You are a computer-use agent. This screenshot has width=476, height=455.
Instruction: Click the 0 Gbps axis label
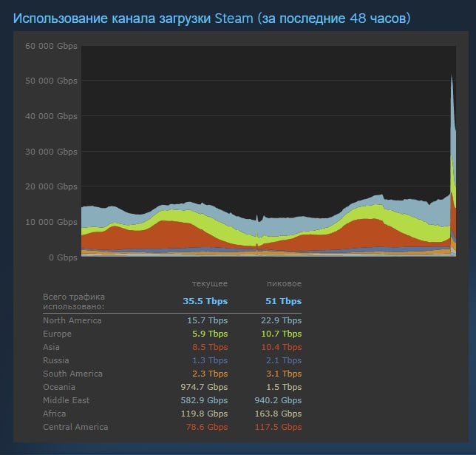63,257
